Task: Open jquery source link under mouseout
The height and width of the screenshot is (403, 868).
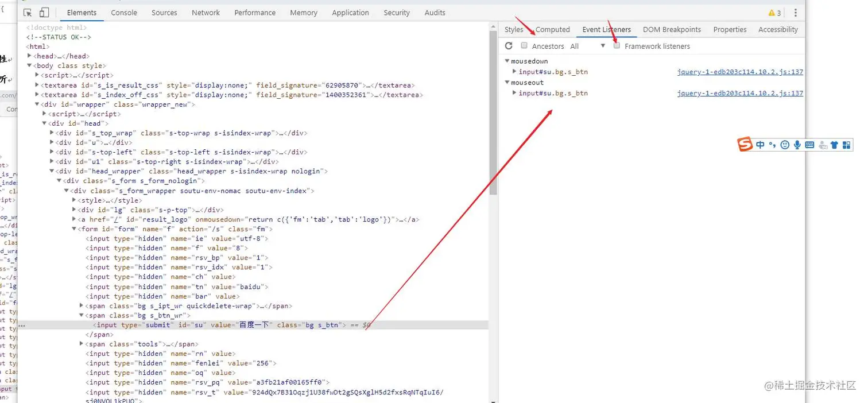Action: 740,93
